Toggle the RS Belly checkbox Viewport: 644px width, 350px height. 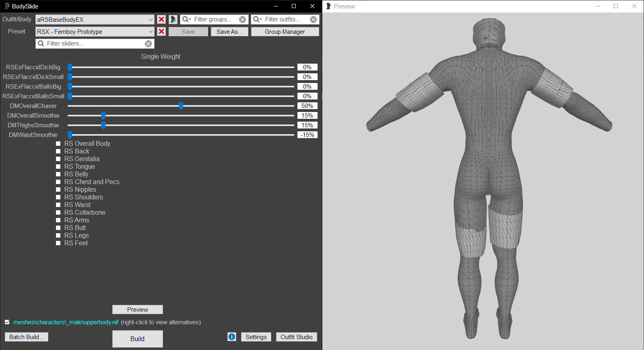click(x=58, y=174)
